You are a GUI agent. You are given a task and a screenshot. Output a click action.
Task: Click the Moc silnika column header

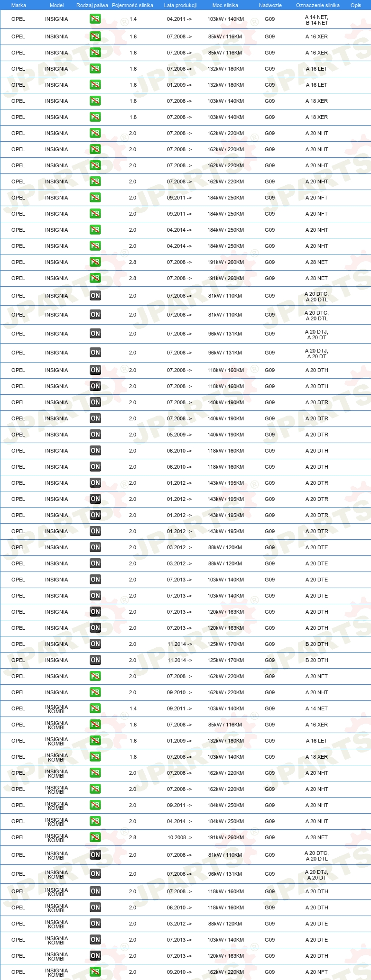tap(225, 5)
